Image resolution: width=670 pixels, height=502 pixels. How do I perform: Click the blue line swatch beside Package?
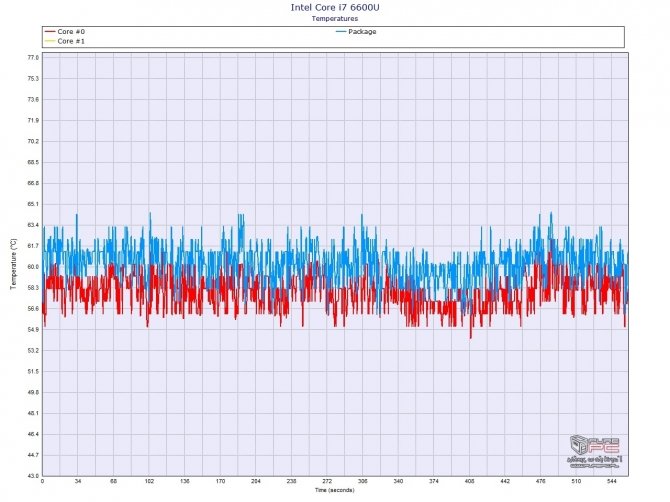coord(341,32)
